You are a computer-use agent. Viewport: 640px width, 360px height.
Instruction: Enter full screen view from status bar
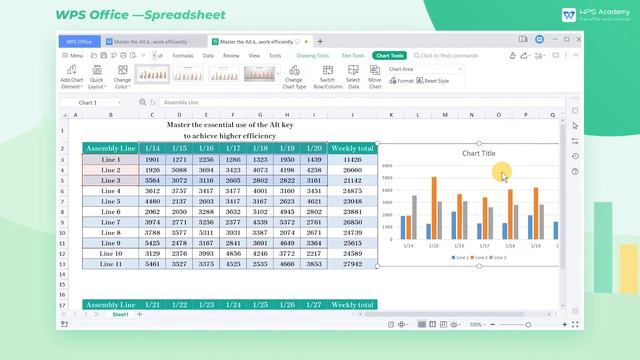click(x=575, y=324)
